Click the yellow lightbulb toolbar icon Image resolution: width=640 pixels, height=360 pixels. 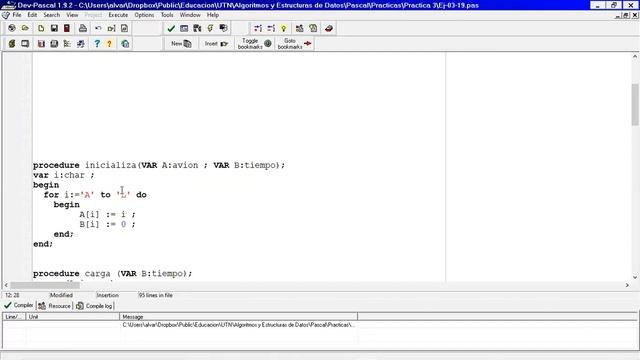coord(284,29)
